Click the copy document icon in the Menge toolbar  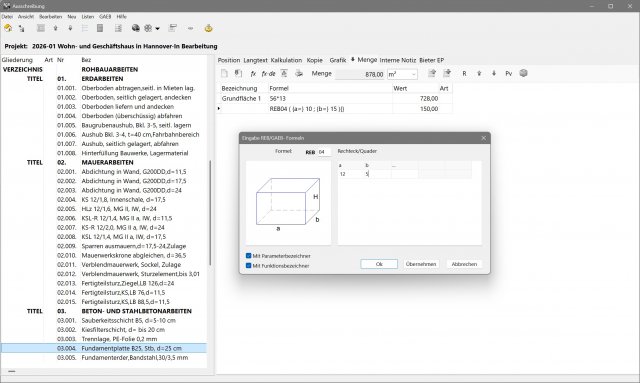[238, 73]
